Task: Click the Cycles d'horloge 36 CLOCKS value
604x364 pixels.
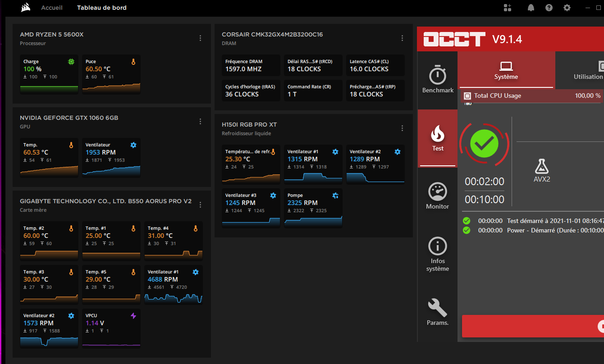Action: click(x=242, y=95)
